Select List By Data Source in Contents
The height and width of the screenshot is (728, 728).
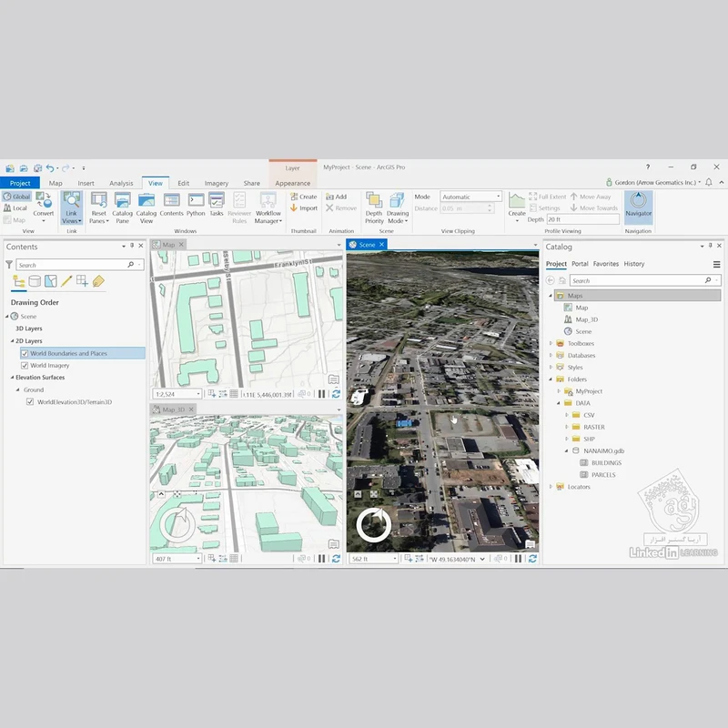[34, 281]
